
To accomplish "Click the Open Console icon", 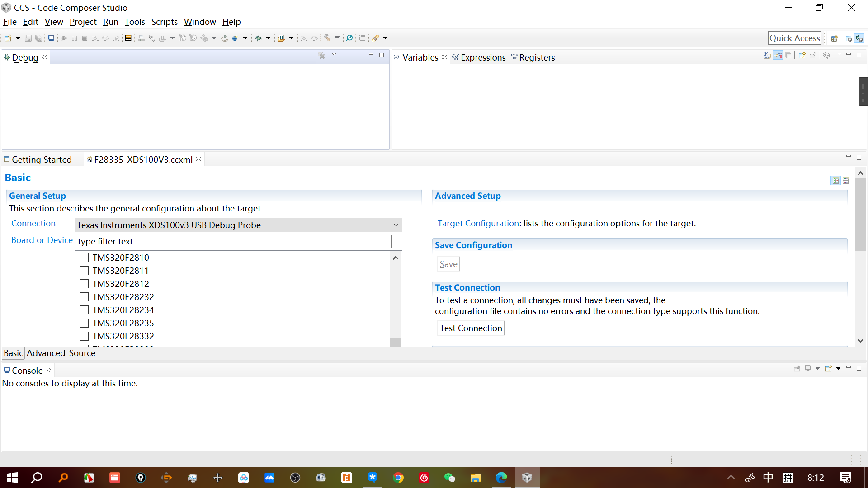I will pyautogui.click(x=828, y=368).
